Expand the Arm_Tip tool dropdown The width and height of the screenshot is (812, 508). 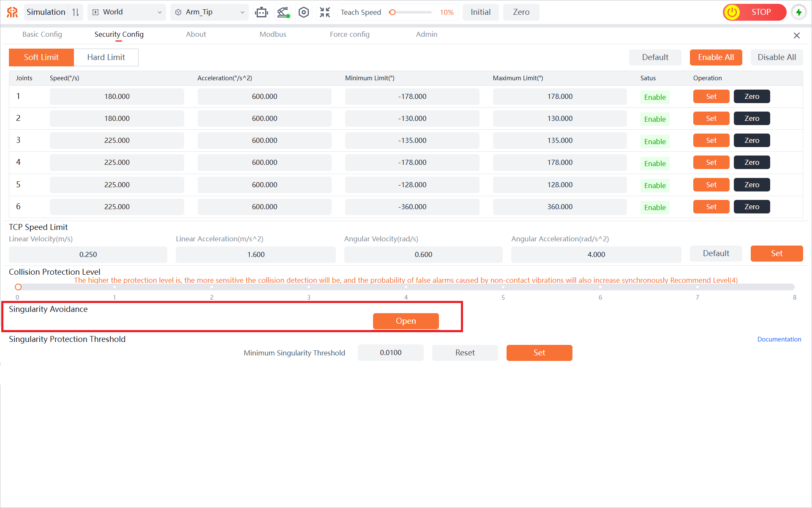pos(210,12)
